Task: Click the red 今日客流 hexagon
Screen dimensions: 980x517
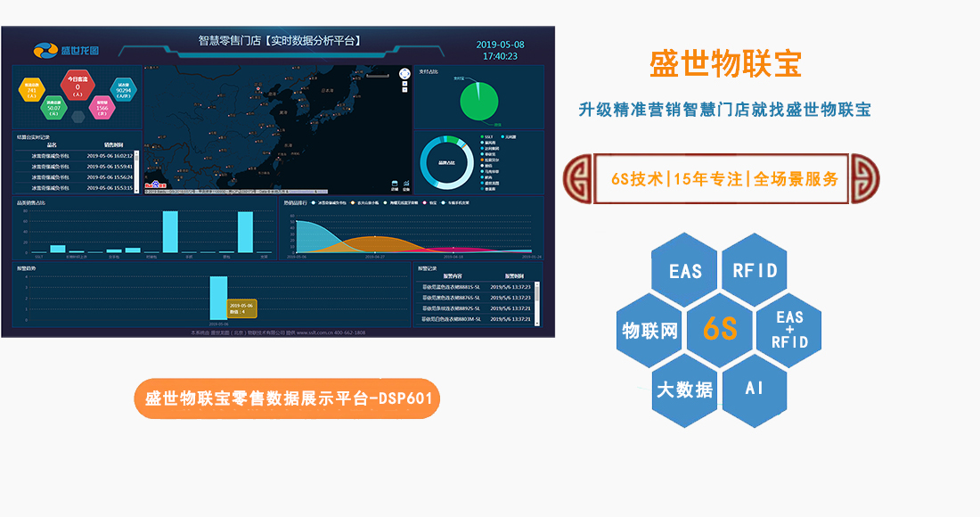Action: 78,86
